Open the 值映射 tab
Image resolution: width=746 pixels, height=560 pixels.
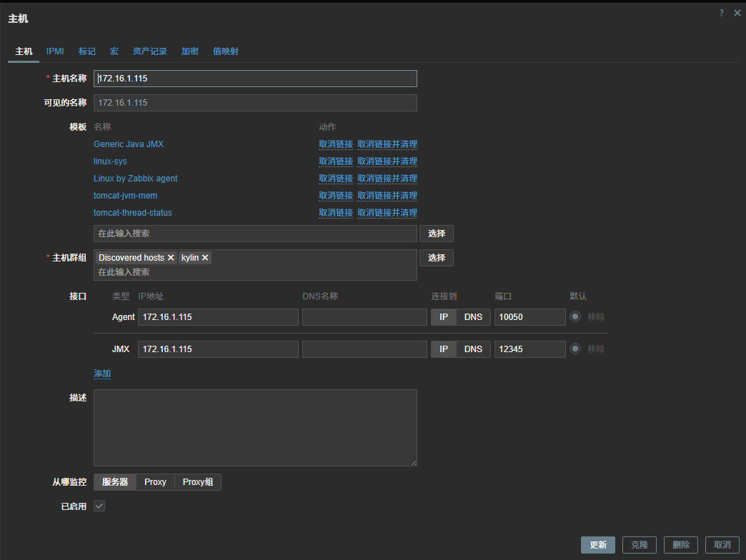click(225, 51)
